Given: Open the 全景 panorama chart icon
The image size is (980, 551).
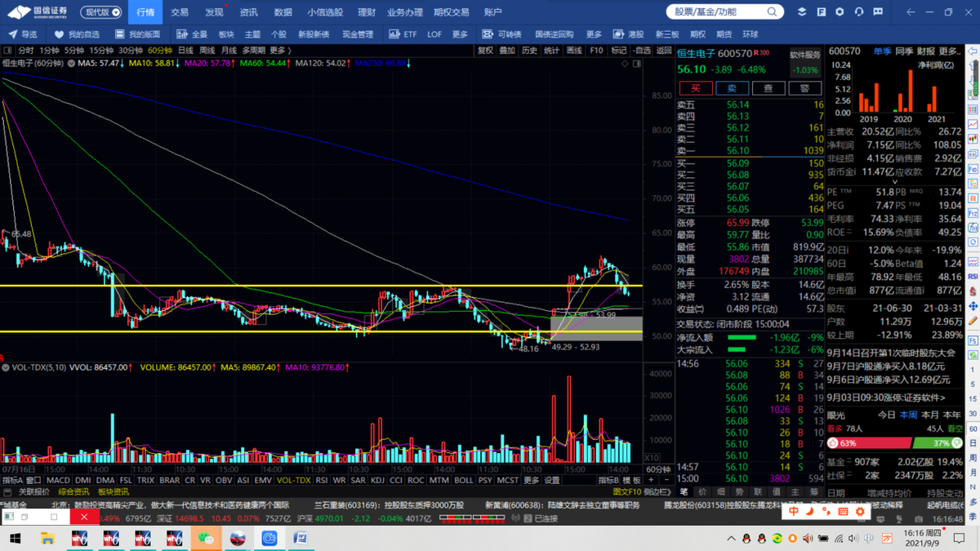Looking at the screenshot, I should pos(182,34).
